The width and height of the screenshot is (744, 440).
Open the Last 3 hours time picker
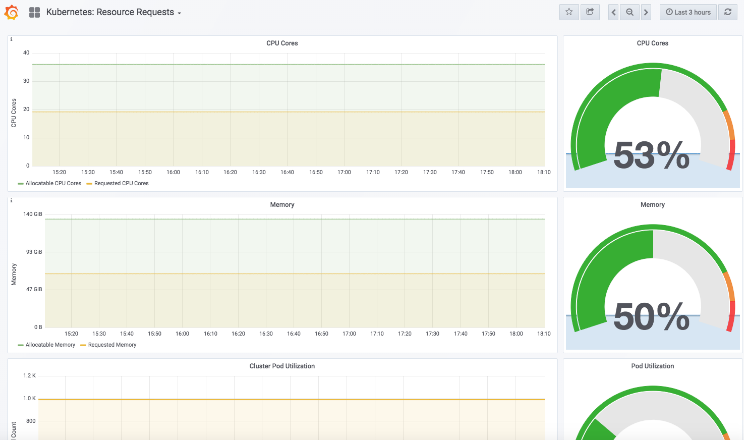point(688,12)
